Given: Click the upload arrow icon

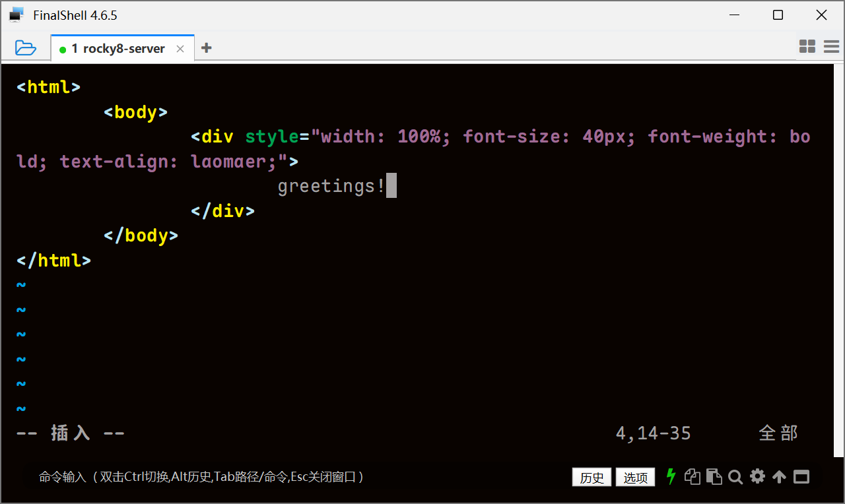Looking at the screenshot, I should click(x=779, y=476).
